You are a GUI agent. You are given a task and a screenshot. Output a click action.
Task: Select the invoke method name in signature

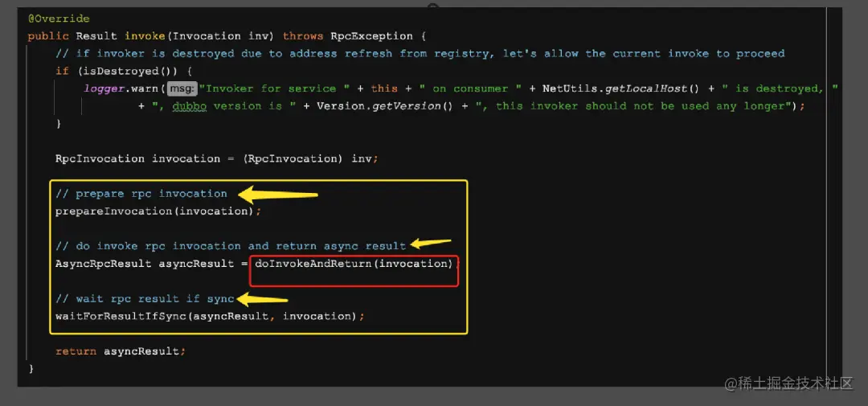[145, 36]
